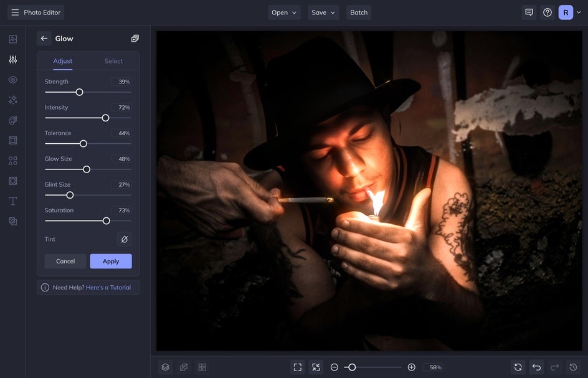588x378 pixels.
Task: Open the Photo Editor hamburger menu
Action: point(15,12)
